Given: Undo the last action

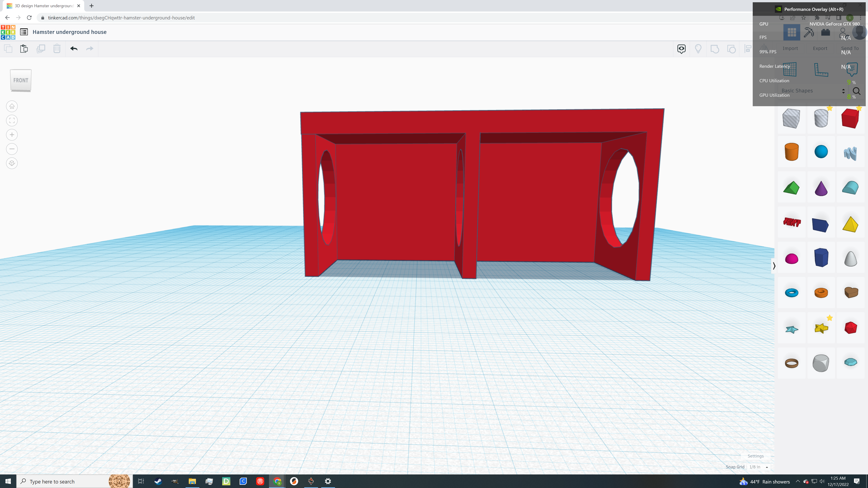Looking at the screenshot, I should coord(74,49).
